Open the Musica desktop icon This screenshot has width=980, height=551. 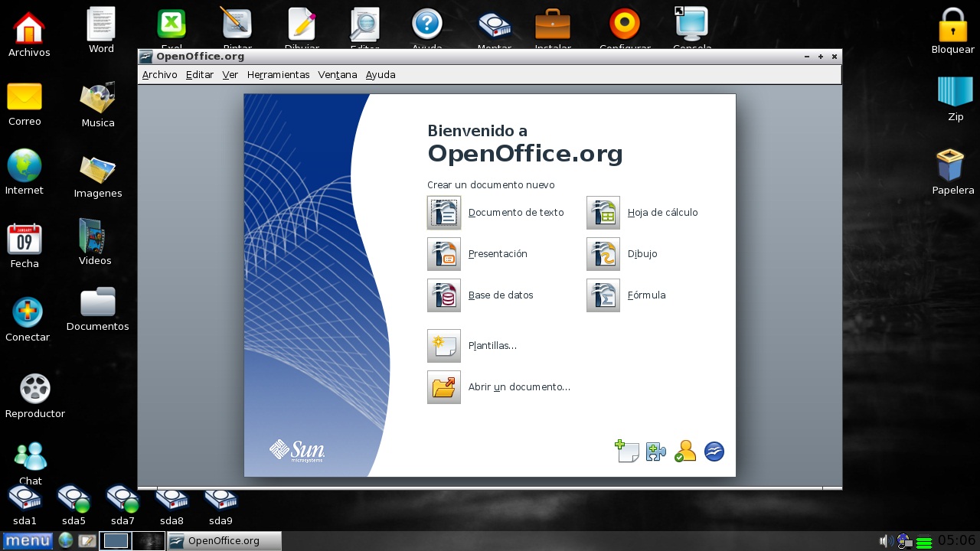click(x=98, y=97)
